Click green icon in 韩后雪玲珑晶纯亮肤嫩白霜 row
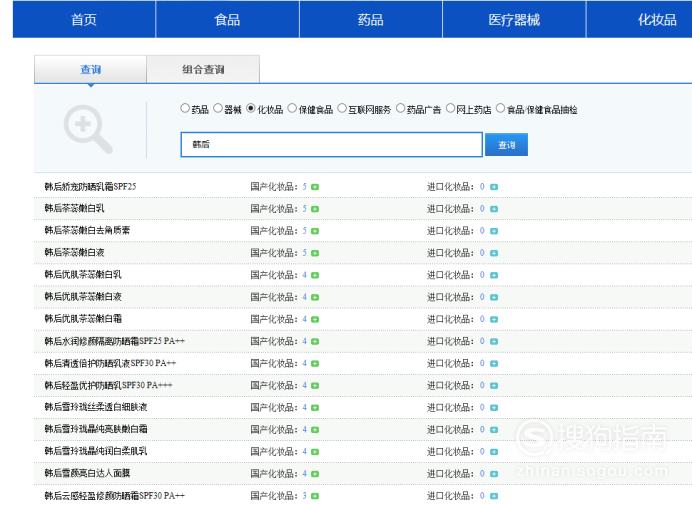 315,430
